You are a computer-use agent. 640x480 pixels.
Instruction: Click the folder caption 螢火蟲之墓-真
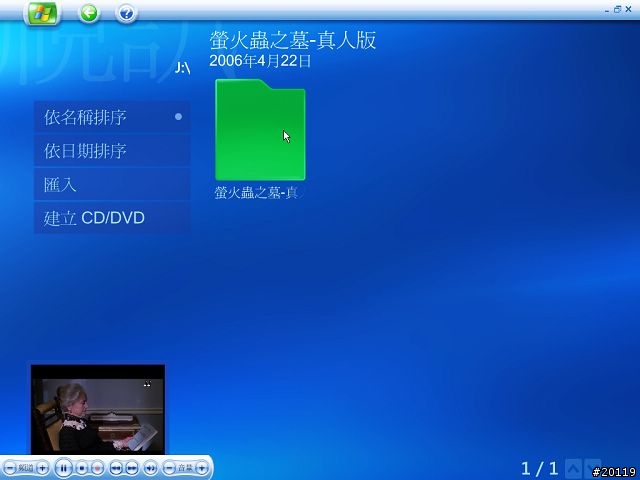259,193
